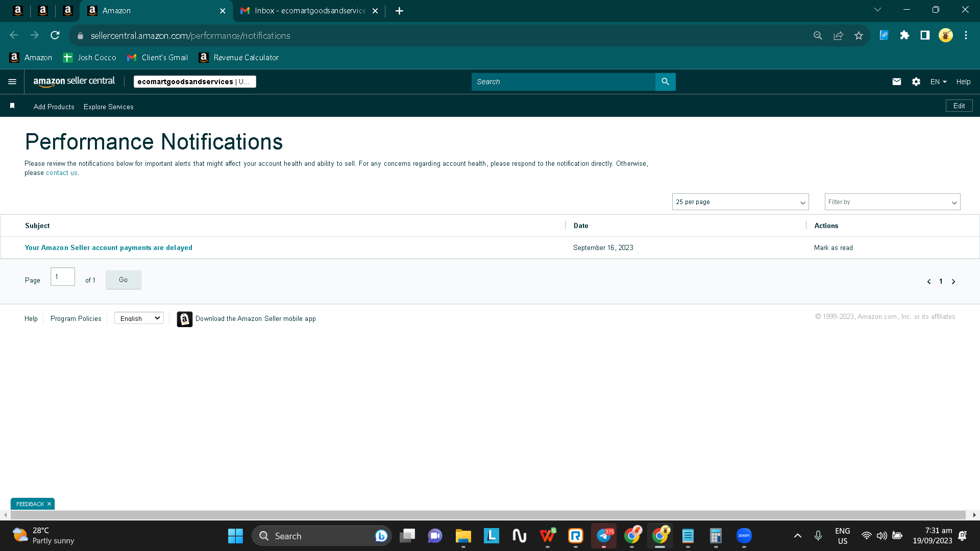Open the Help link in the footer
Viewport: 980px width, 551px height.
point(31,319)
